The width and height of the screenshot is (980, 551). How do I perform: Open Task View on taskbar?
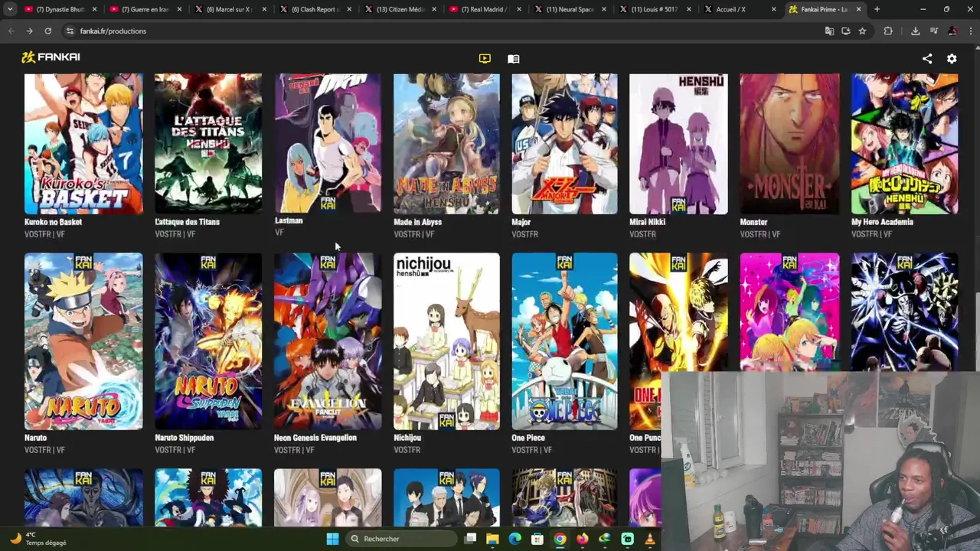[470, 539]
